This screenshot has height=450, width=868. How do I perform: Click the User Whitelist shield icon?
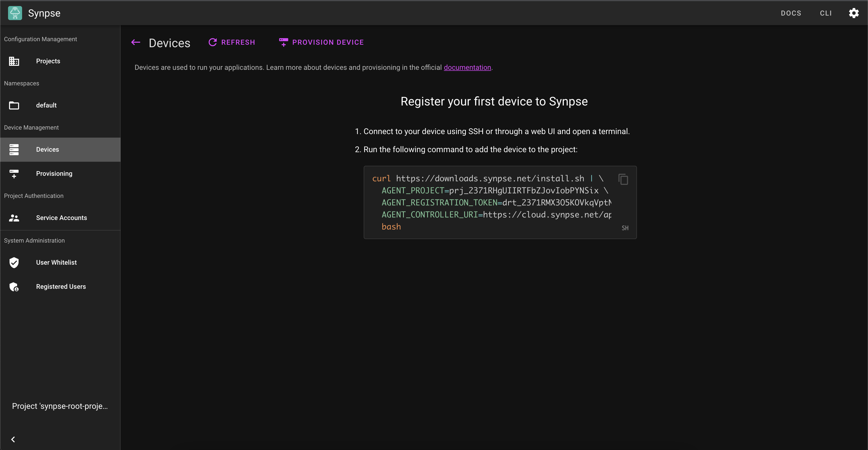[14, 262]
